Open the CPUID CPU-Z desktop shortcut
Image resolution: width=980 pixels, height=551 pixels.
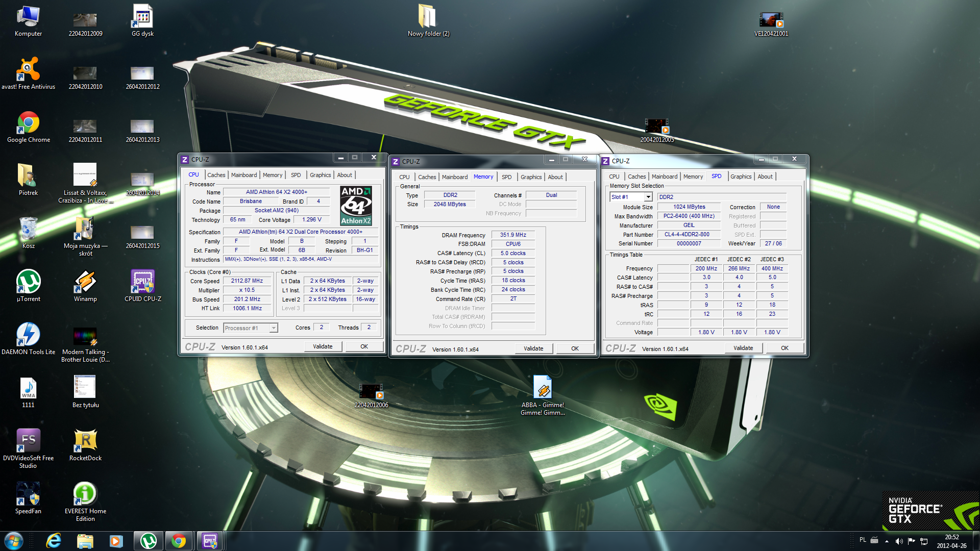tap(142, 282)
